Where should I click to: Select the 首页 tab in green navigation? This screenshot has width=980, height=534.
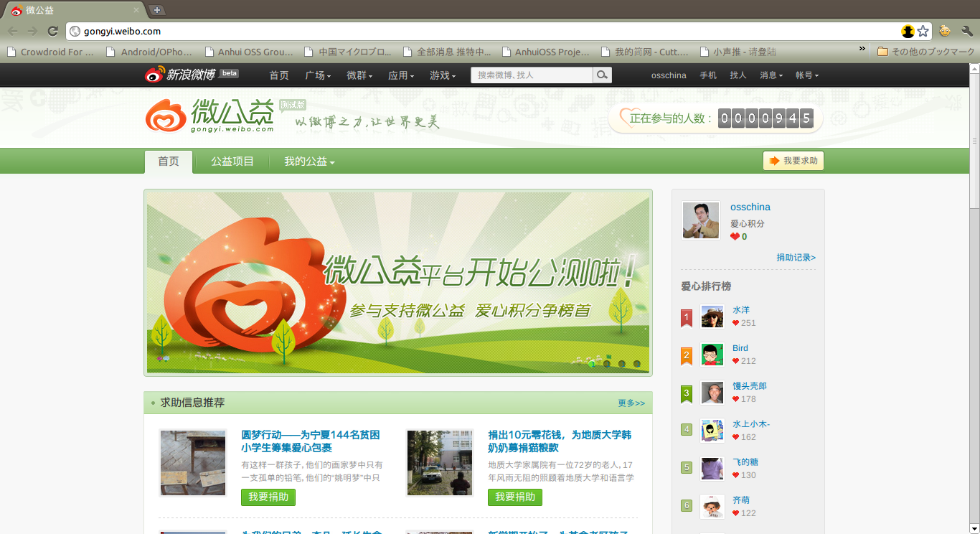click(169, 161)
